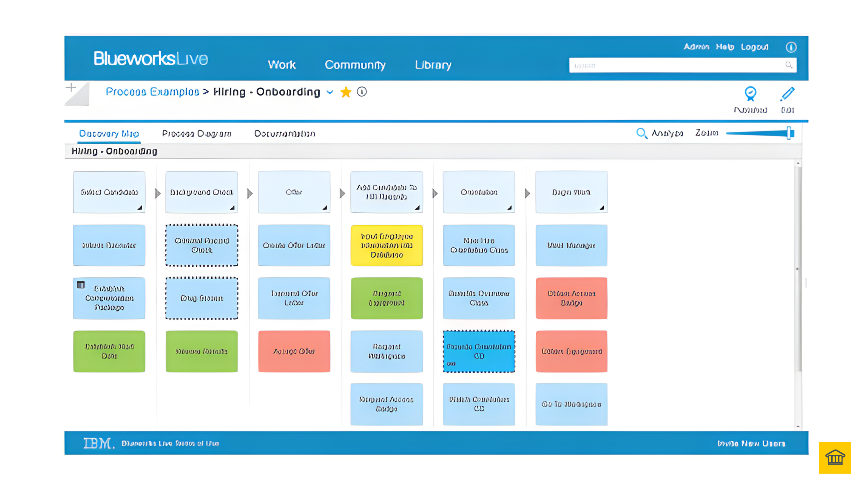Click the favorite star icon
Viewport: 868px width, 488px height.
pos(346,92)
